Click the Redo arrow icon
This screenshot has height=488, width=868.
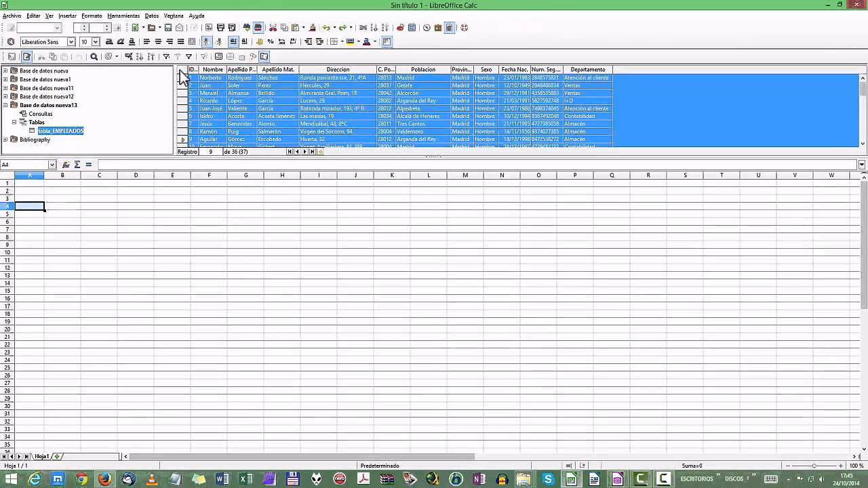[342, 28]
